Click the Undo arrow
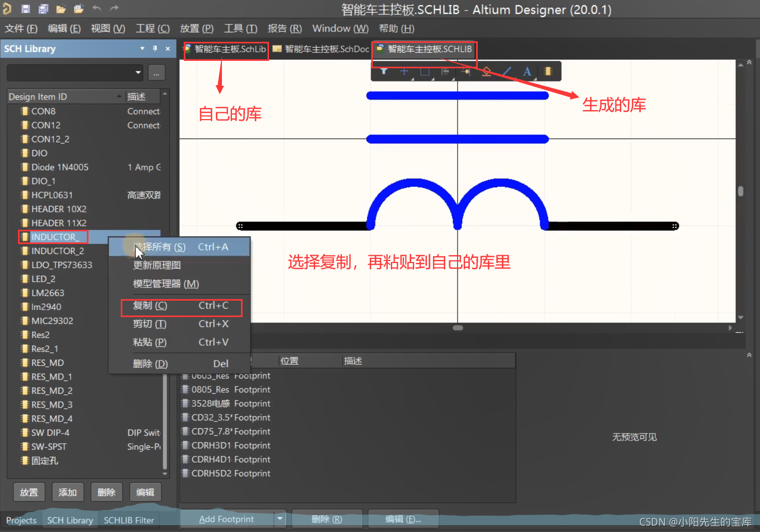 coord(96,8)
